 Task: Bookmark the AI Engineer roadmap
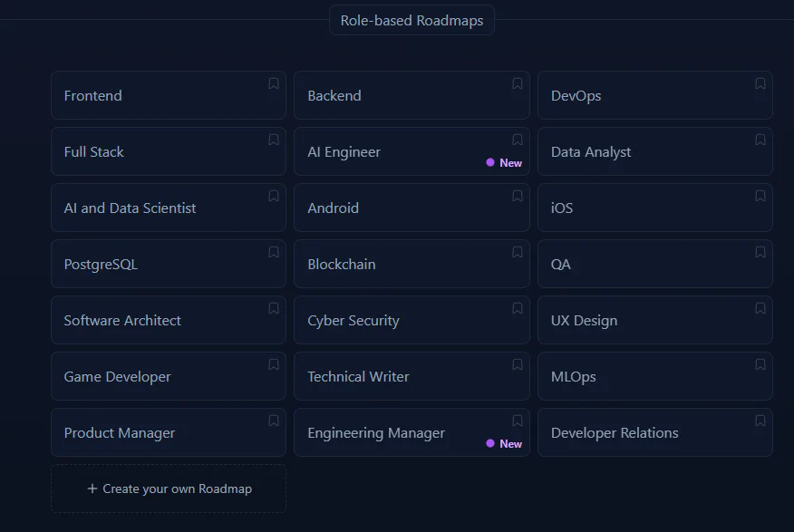(x=518, y=140)
